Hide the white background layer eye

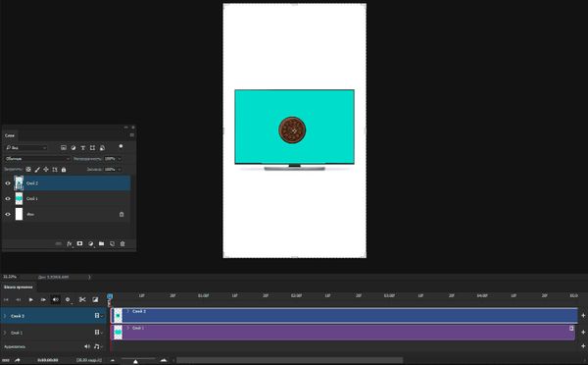8,215
